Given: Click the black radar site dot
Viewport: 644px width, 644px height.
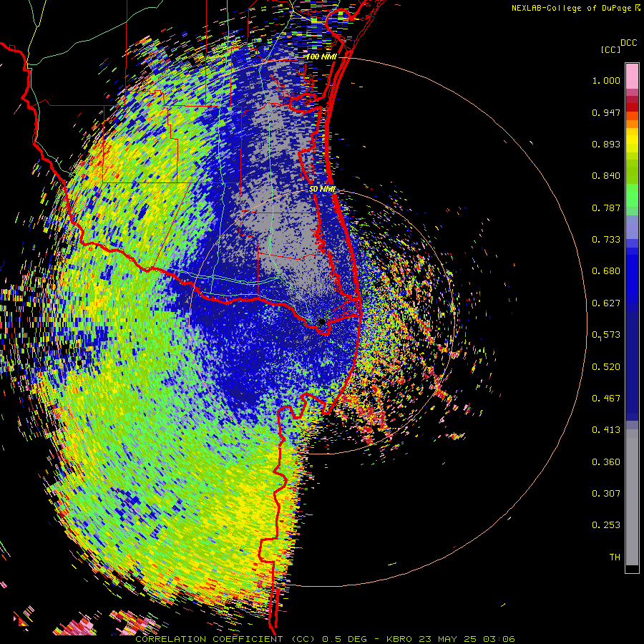Looking at the screenshot, I should pyautogui.click(x=322, y=321).
